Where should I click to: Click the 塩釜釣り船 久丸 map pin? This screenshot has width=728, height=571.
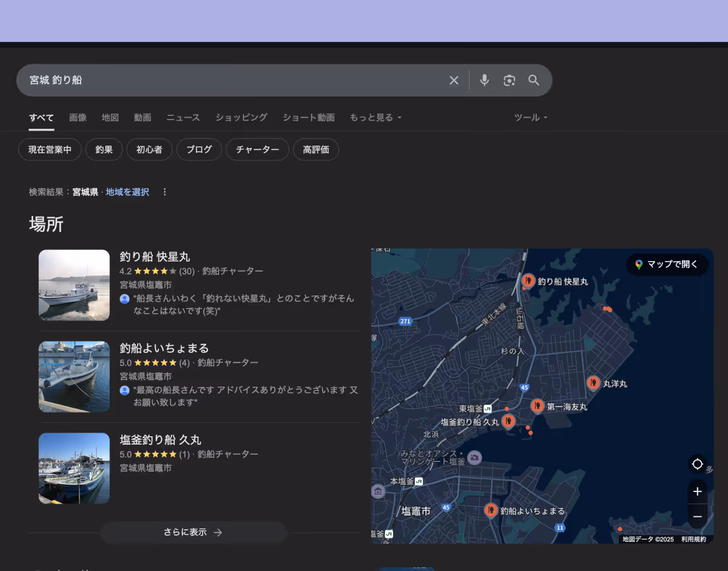pos(508,421)
